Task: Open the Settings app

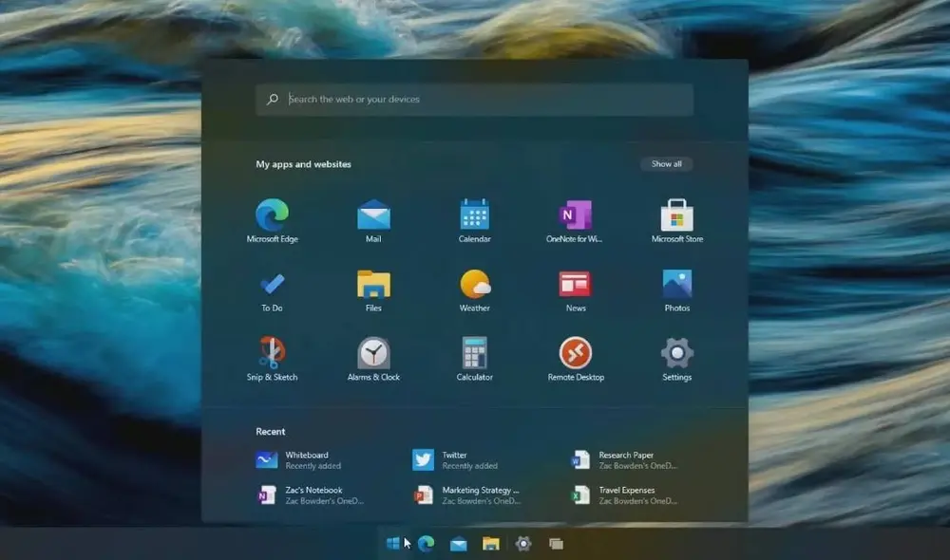Action: pyautogui.click(x=676, y=355)
